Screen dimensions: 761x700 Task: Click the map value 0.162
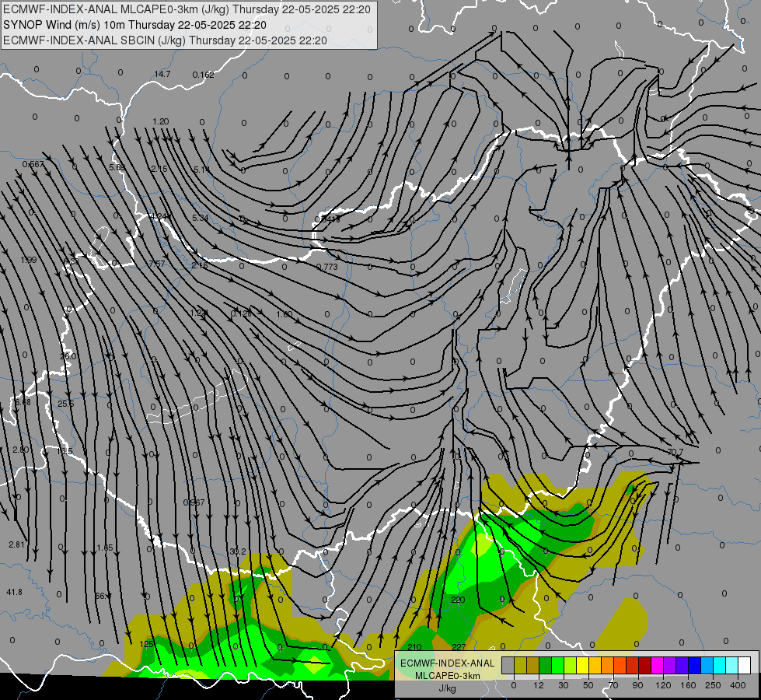pyautogui.click(x=203, y=75)
